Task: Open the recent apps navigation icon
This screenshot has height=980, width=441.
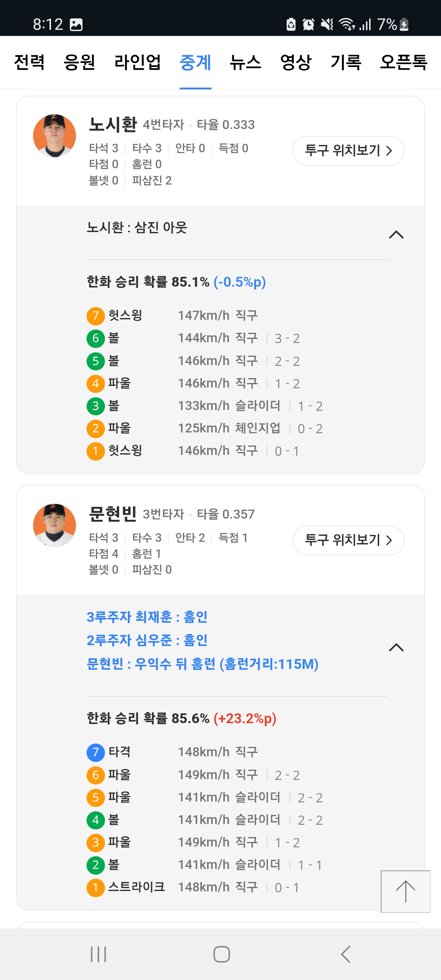Action: coord(98,954)
